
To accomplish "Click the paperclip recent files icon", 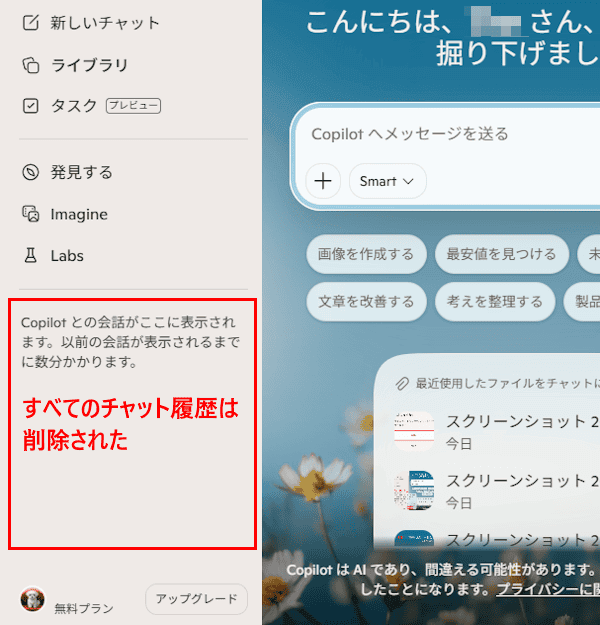I will 402,383.
